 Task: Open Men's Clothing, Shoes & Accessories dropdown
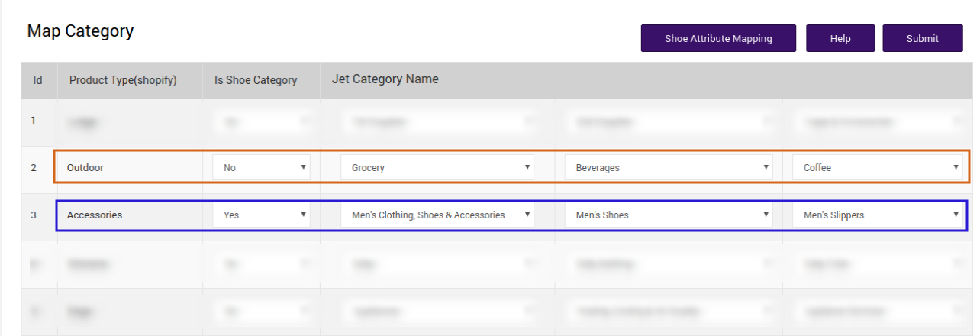[x=437, y=215]
